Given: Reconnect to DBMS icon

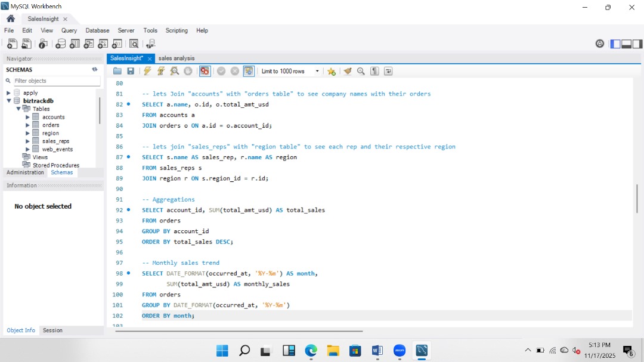Looking at the screenshot, I should click(150, 44).
